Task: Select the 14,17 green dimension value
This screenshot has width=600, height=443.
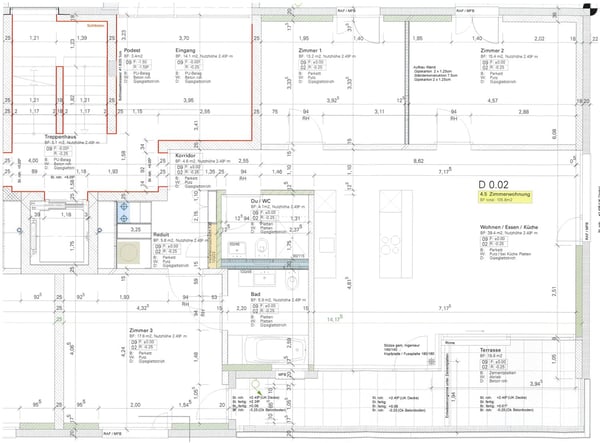Action: click(334, 318)
